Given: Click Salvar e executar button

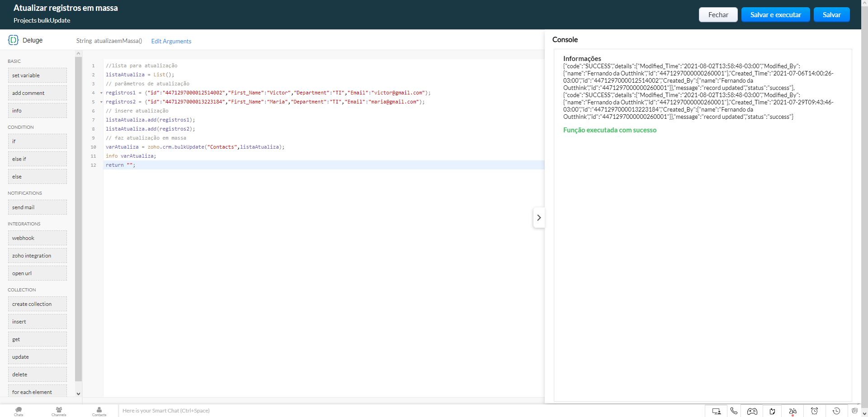Looking at the screenshot, I should click(x=775, y=15).
